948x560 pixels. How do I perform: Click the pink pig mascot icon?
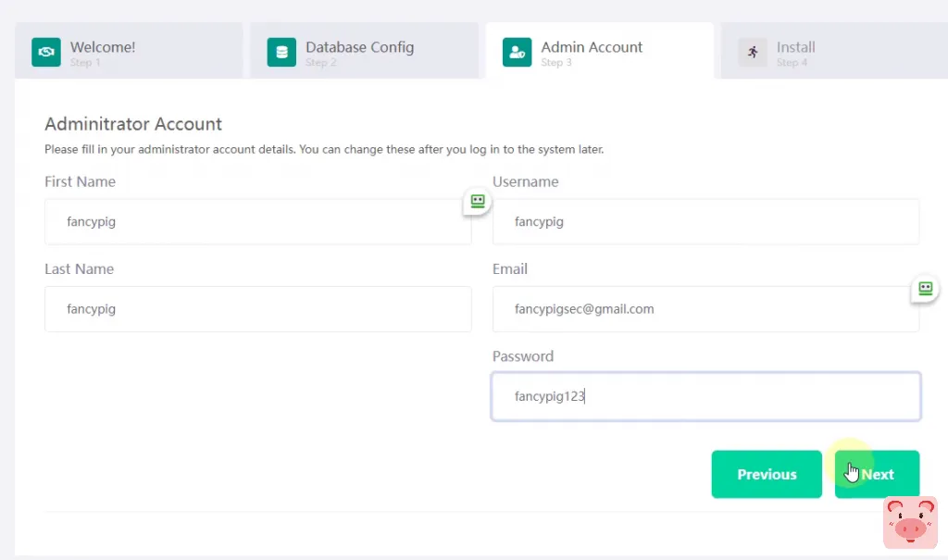(910, 522)
